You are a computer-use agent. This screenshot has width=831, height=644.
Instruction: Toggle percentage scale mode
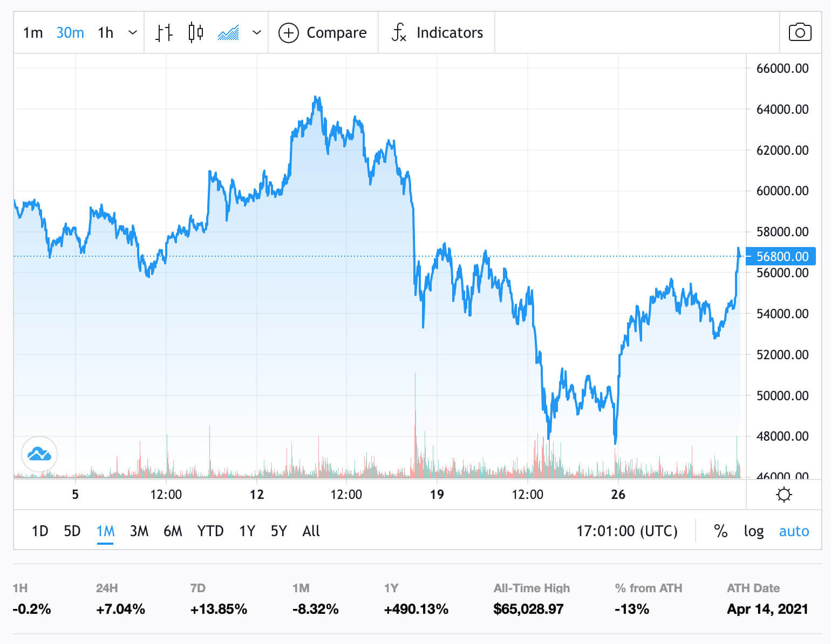pos(720,531)
